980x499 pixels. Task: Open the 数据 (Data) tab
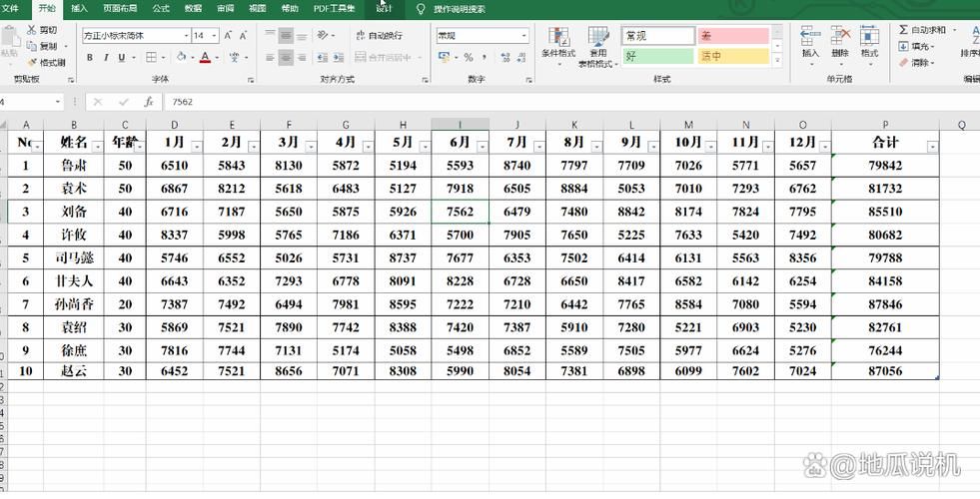click(x=193, y=9)
